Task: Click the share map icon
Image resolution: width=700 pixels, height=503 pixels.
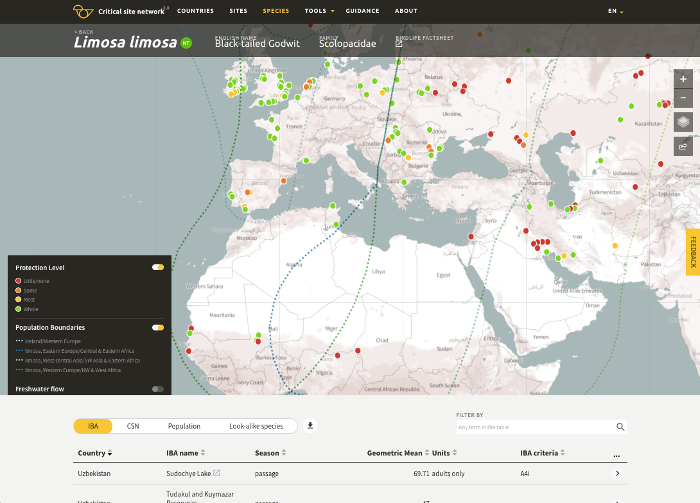Action: (683, 146)
